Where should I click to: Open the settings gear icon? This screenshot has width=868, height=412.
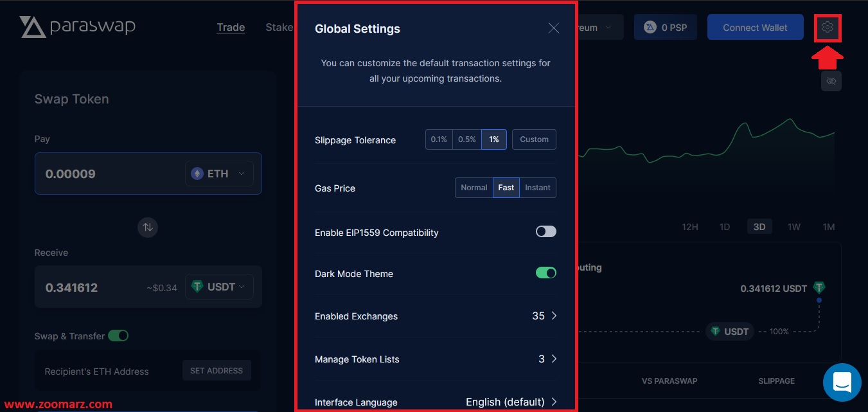pos(828,28)
